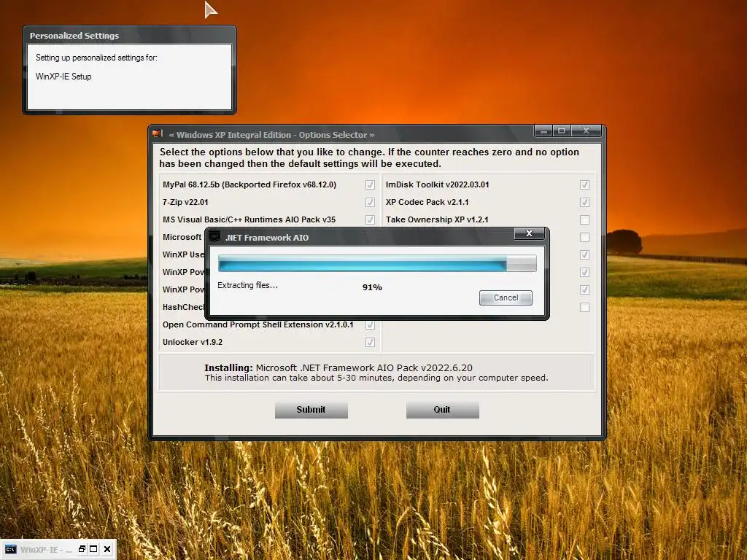Click the 91% progress text
Screen dimensions: 747x560
coord(372,287)
